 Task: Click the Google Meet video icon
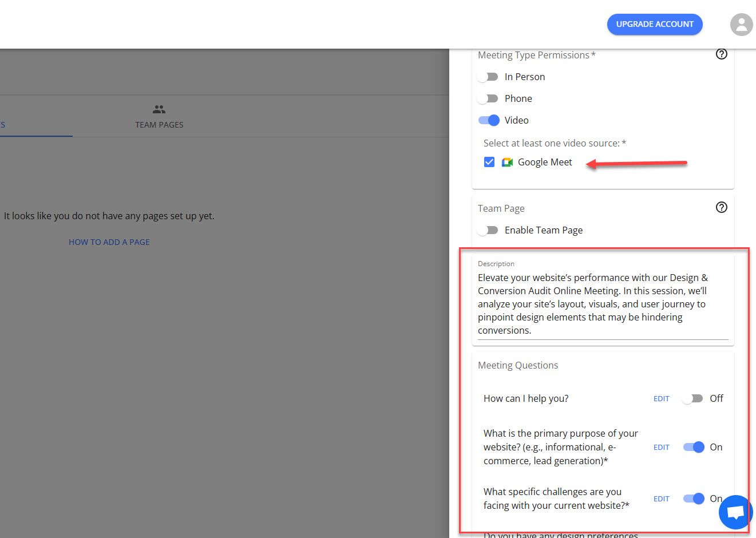pos(507,162)
